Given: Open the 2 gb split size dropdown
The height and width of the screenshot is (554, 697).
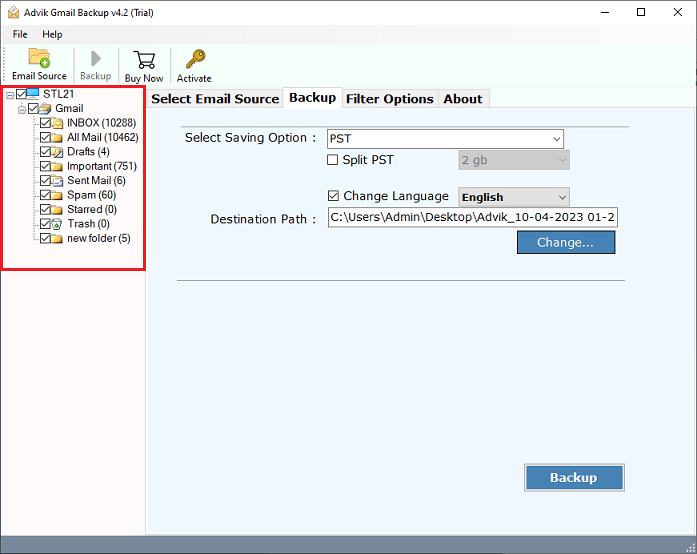Looking at the screenshot, I should (514, 160).
